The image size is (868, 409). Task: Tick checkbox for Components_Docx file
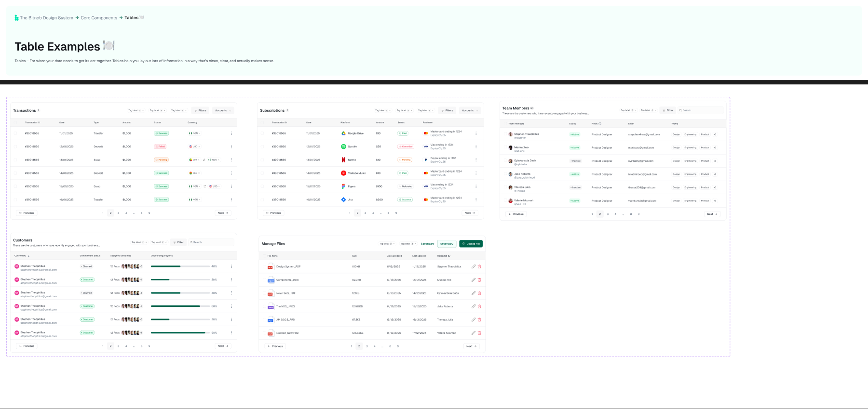264,280
